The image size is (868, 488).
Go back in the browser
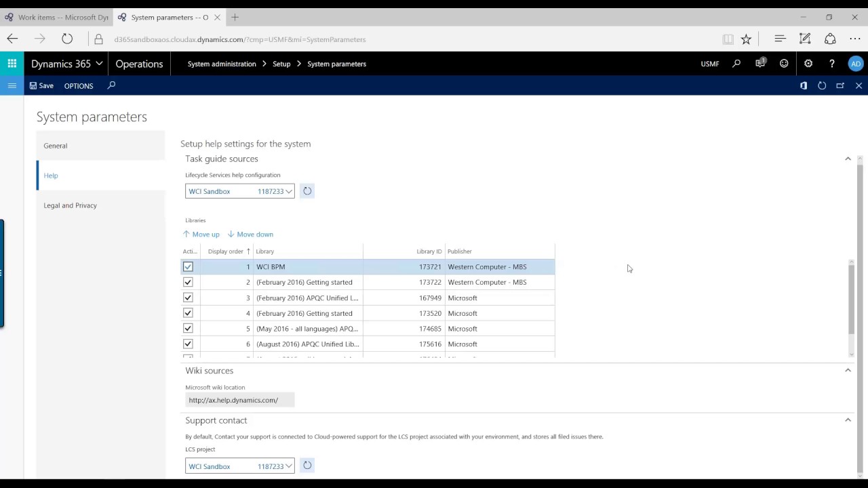(x=12, y=39)
